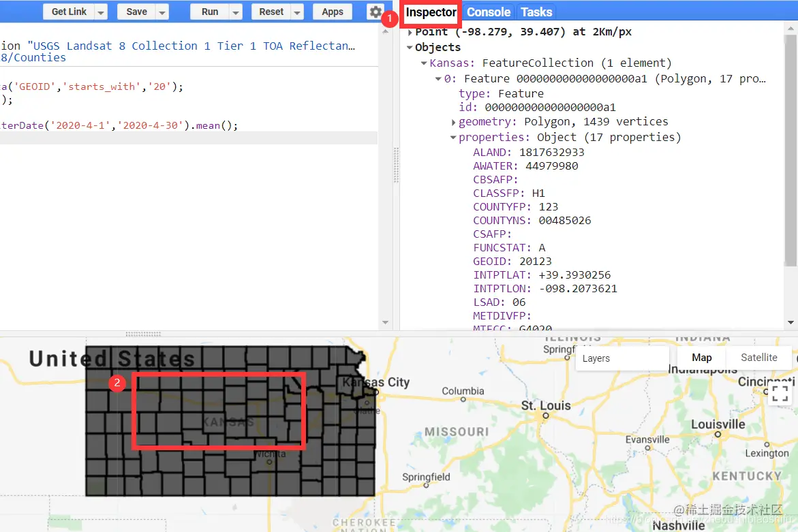Open the Reset dropdown arrow

[x=297, y=12]
